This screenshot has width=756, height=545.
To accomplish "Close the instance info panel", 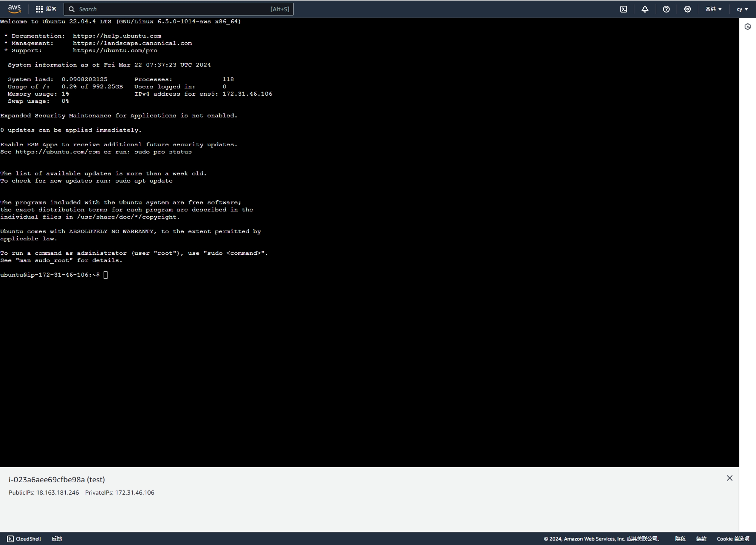I will pos(730,478).
